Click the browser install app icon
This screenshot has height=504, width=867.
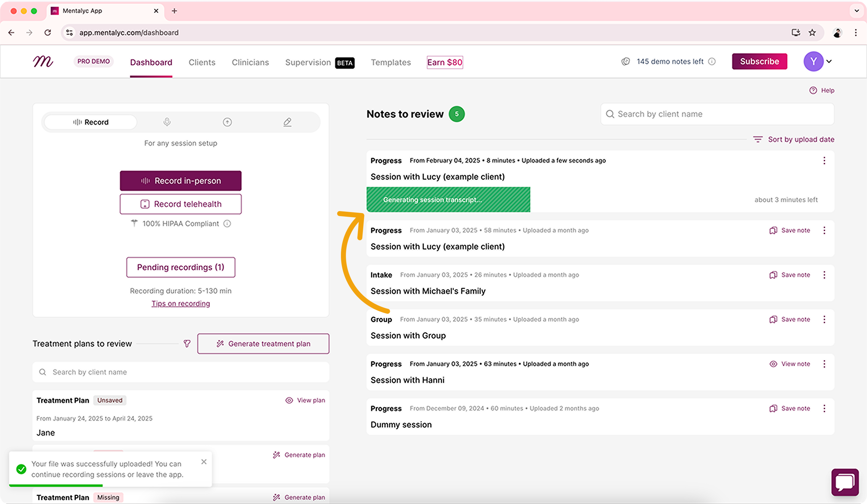point(795,33)
